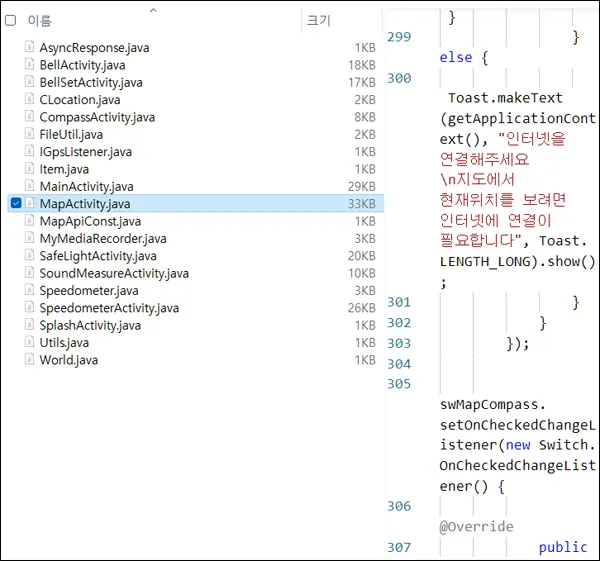The height and width of the screenshot is (561, 600).
Task: Select the MainActivity.java file name
Action: pyautogui.click(x=86, y=186)
